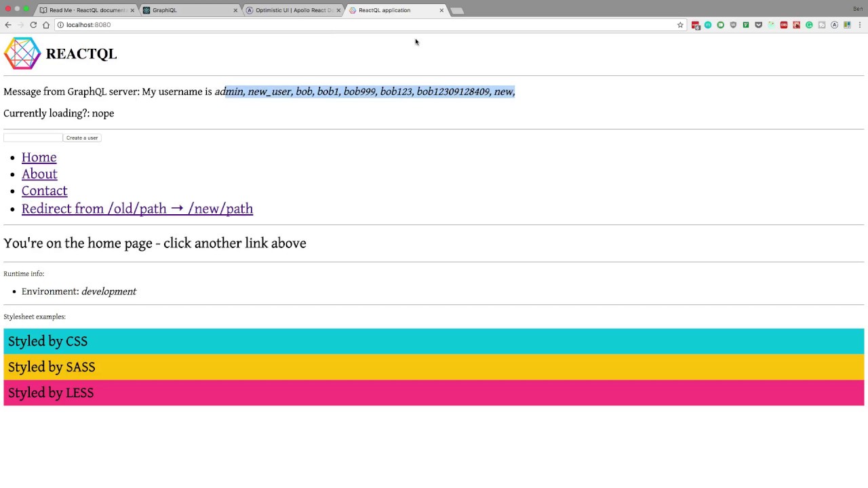
Task: Open the grey shield extension icon
Action: coord(733,25)
